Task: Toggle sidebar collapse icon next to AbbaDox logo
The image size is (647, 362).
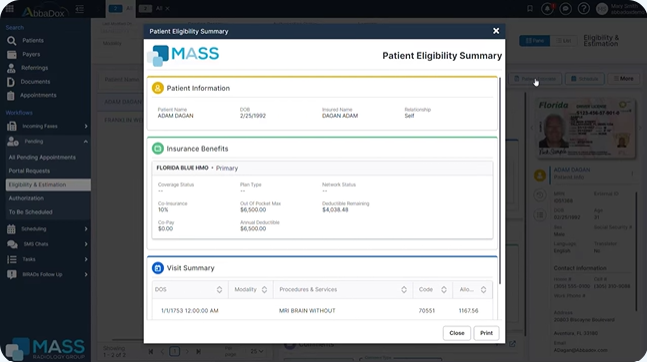Action: pos(80,9)
